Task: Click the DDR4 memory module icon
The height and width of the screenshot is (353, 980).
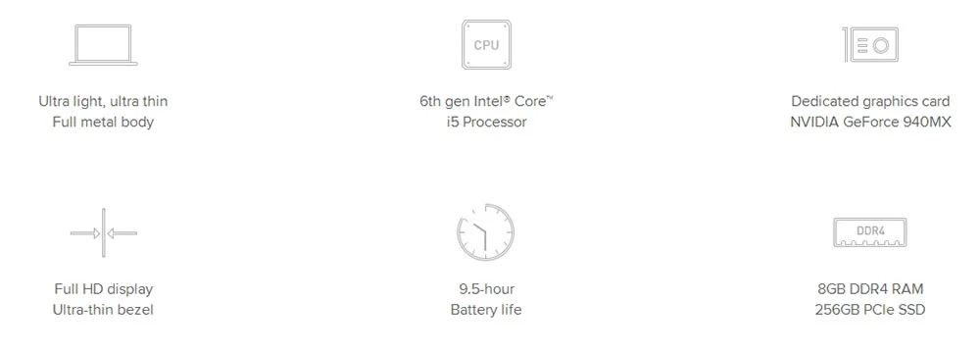Action: pos(870,232)
